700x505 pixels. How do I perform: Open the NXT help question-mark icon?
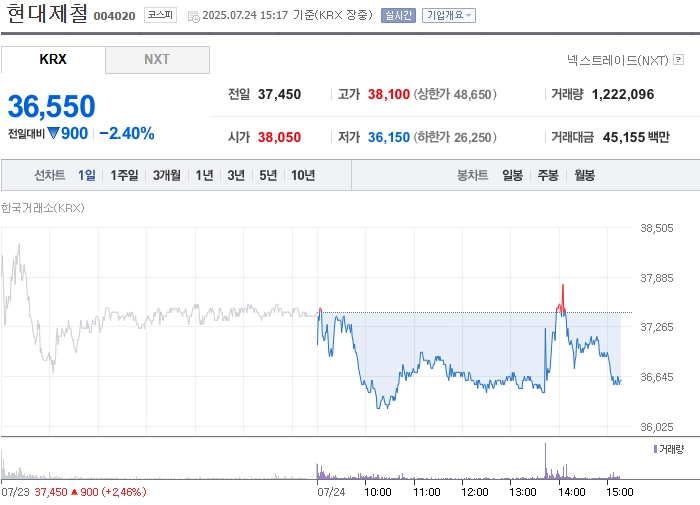pyautogui.click(x=678, y=59)
